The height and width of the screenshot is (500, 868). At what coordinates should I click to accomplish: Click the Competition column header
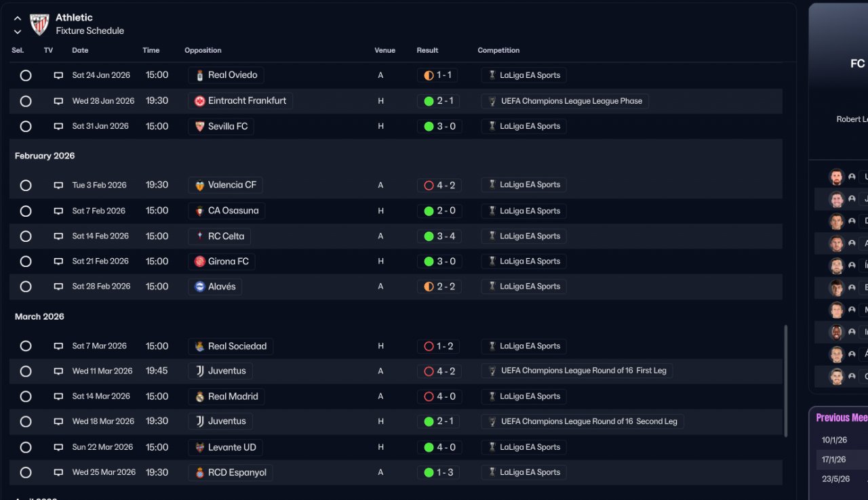[x=498, y=50]
